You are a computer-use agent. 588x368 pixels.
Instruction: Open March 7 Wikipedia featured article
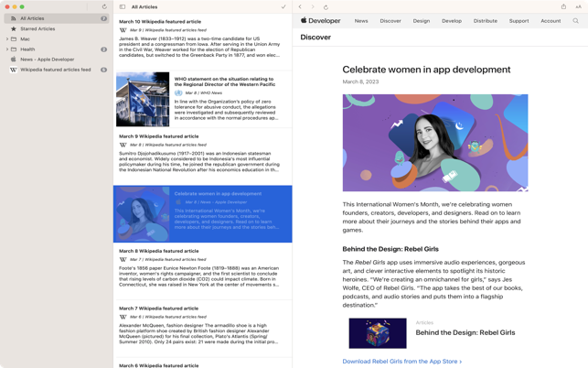(x=202, y=329)
